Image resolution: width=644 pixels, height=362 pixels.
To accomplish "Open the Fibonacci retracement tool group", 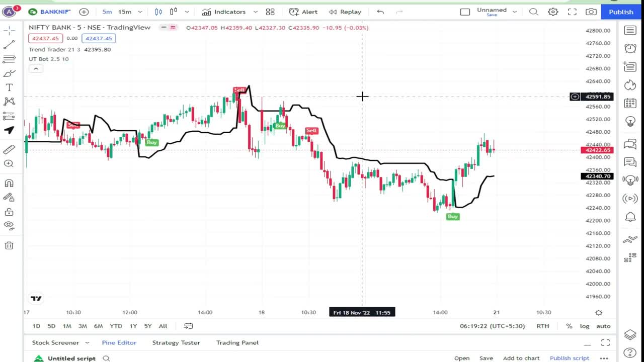I will pos(9,59).
